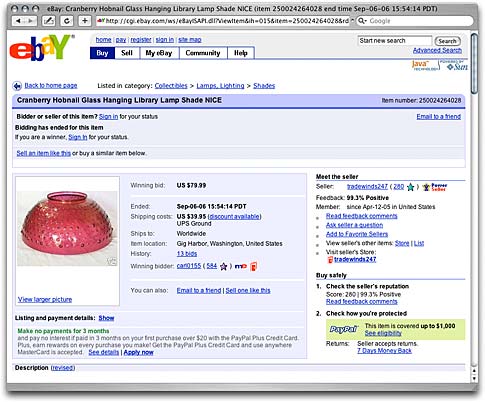
Task: Open the Google search magnifier dropdown
Action: pos(362,21)
